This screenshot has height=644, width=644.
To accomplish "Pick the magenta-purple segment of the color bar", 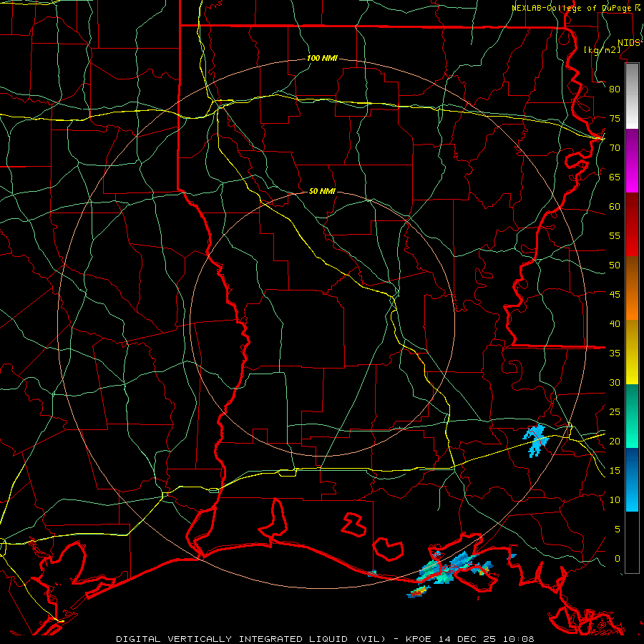I will [632, 160].
